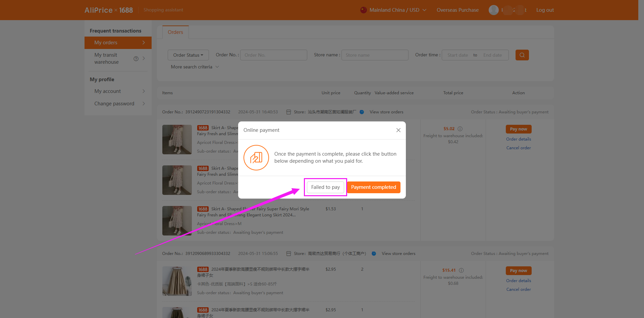Click Pay now for the $5.02 order

pyautogui.click(x=519, y=129)
